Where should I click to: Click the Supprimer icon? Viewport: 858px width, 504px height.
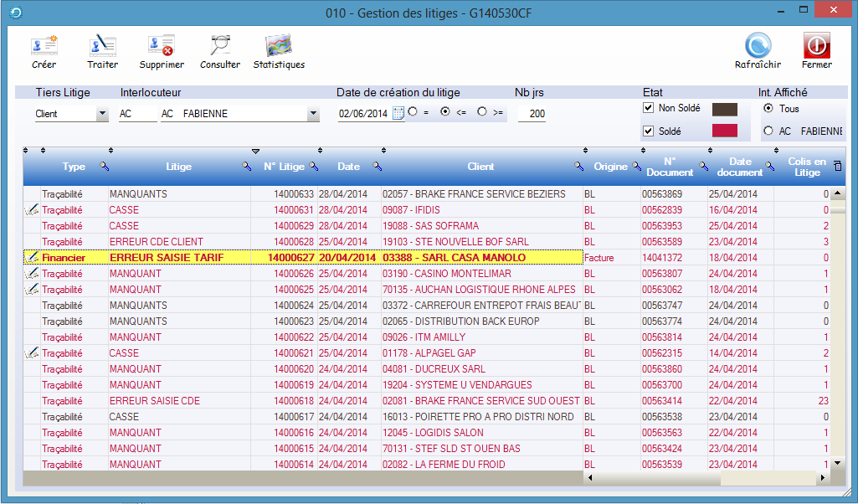(x=161, y=46)
